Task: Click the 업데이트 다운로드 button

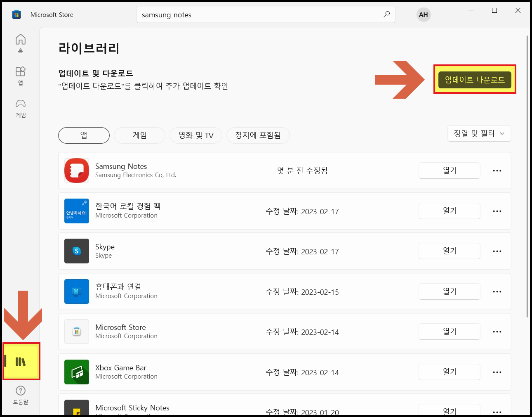Action: 475,80
